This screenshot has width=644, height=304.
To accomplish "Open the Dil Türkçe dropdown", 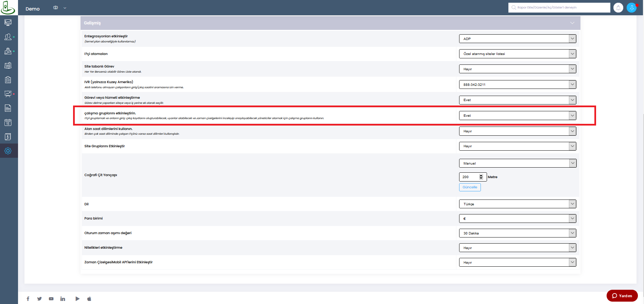I will pos(518,204).
